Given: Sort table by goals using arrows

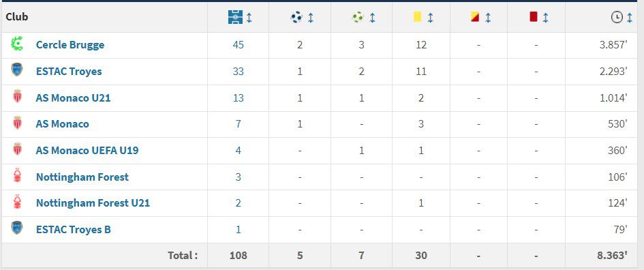Looking at the screenshot, I should point(311,18).
